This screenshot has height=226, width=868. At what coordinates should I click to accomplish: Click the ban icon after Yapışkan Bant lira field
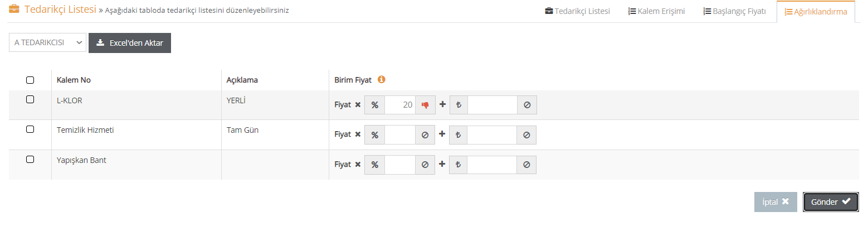coord(527,165)
